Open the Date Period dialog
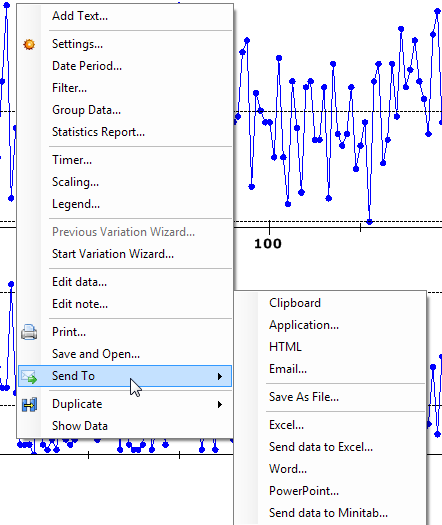 (x=87, y=66)
